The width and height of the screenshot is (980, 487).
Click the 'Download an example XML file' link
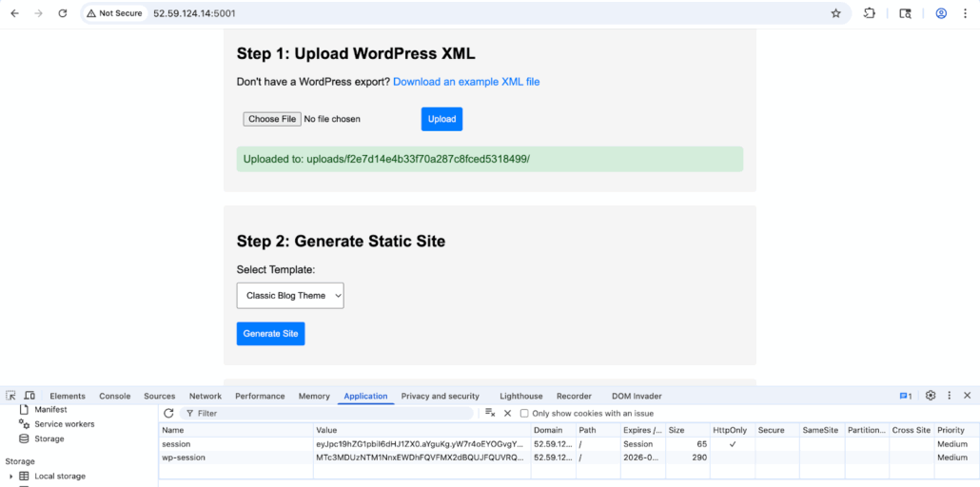tap(466, 82)
